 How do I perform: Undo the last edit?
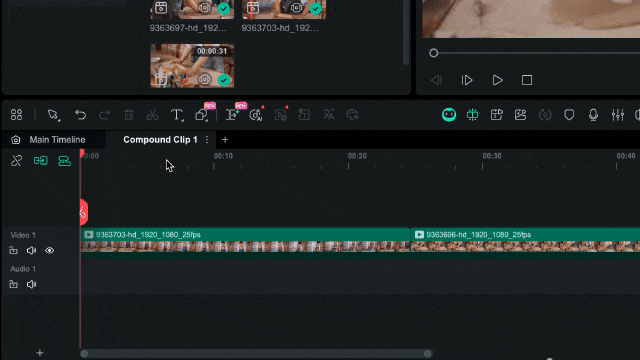tap(80, 115)
